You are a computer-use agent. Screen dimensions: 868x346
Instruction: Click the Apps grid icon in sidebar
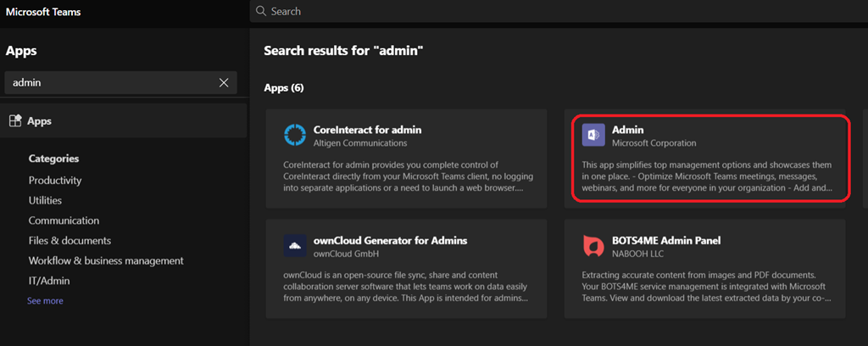coord(14,121)
